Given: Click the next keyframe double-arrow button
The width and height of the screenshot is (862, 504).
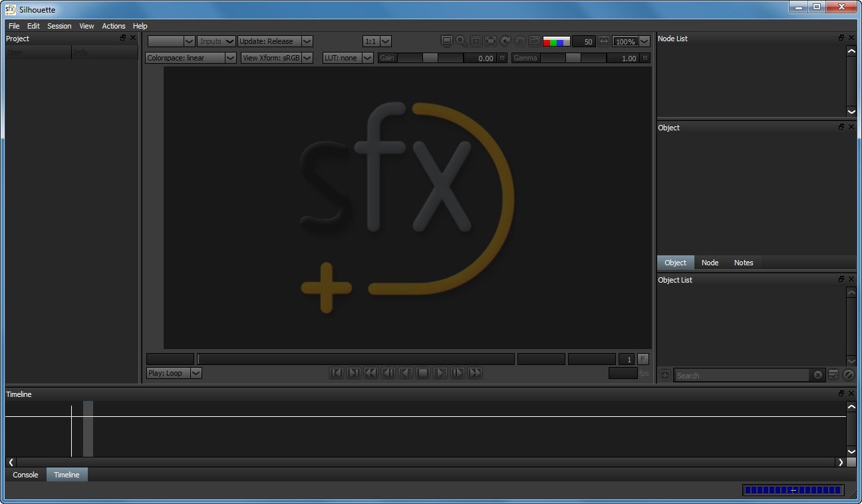Looking at the screenshot, I should [x=475, y=373].
